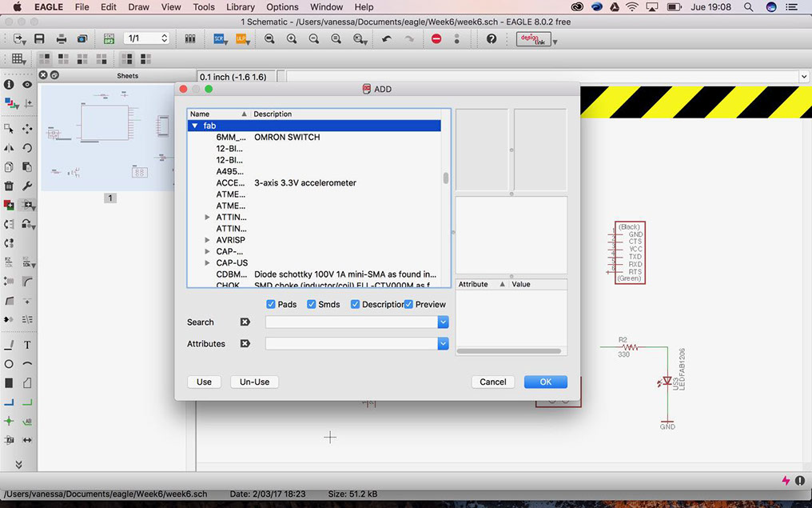Open the File menu
Image resolution: width=812 pixels, height=508 pixels.
click(82, 7)
